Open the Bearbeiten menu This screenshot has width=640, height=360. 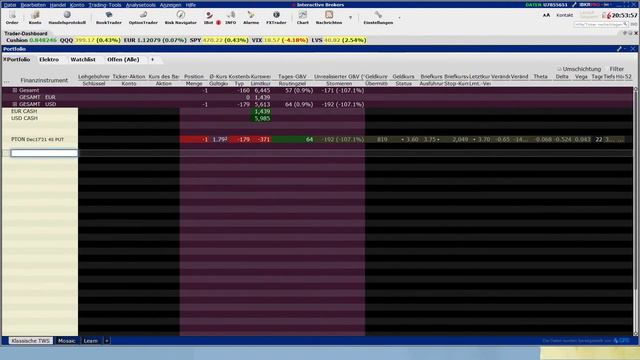pos(33,5)
